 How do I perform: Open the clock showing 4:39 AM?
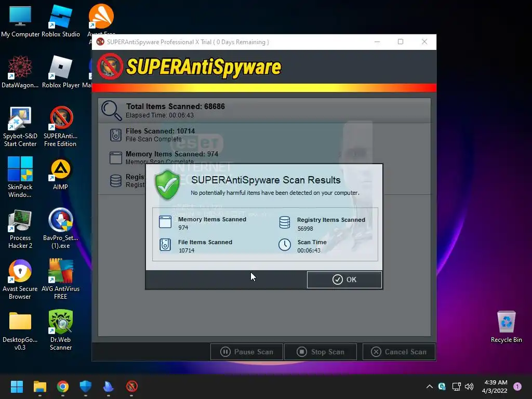coord(495,387)
